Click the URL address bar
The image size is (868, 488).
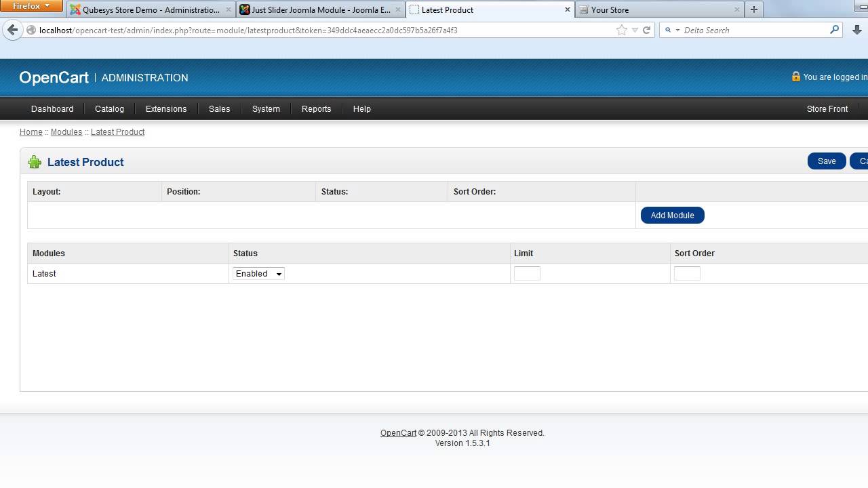click(325, 30)
